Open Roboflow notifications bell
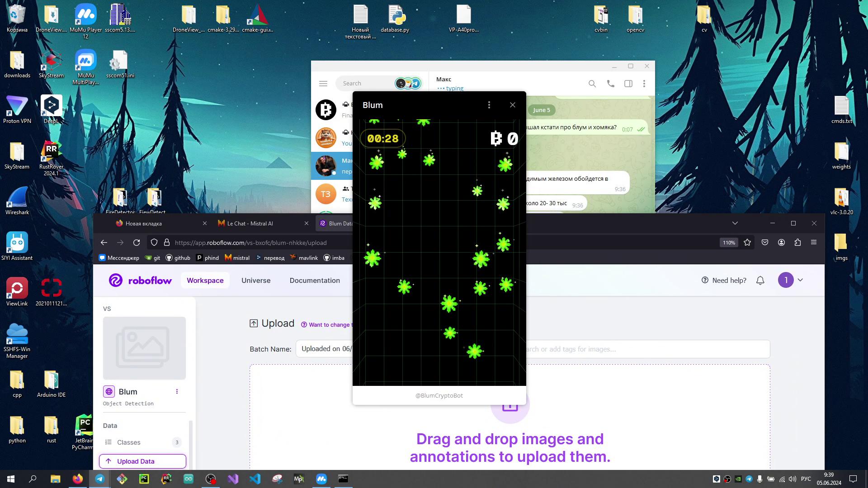Image resolution: width=868 pixels, height=488 pixels. click(x=760, y=281)
